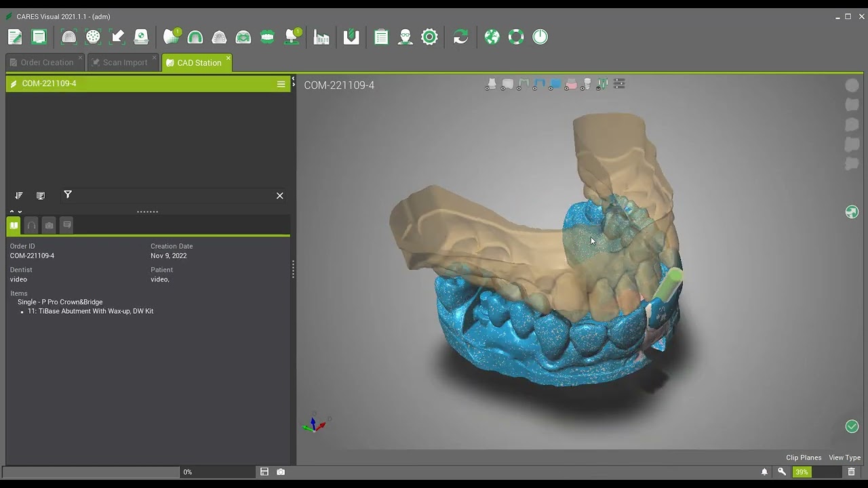Click the notification bell icon
The height and width of the screenshot is (488, 868).
pyautogui.click(x=764, y=472)
